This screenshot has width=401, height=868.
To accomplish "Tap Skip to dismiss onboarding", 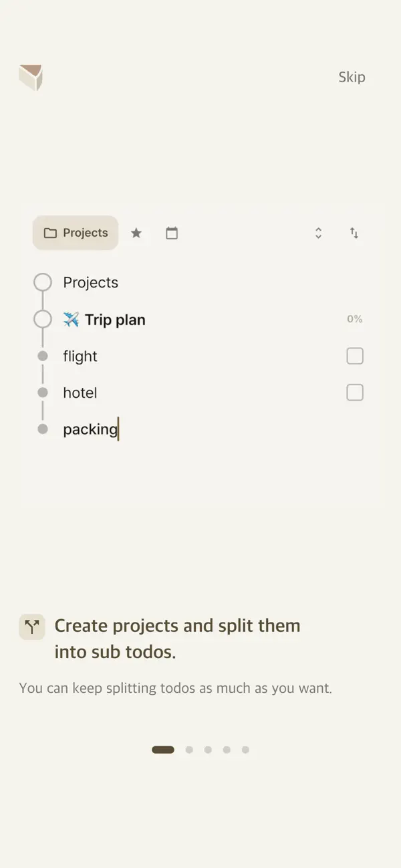I will (x=352, y=77).
